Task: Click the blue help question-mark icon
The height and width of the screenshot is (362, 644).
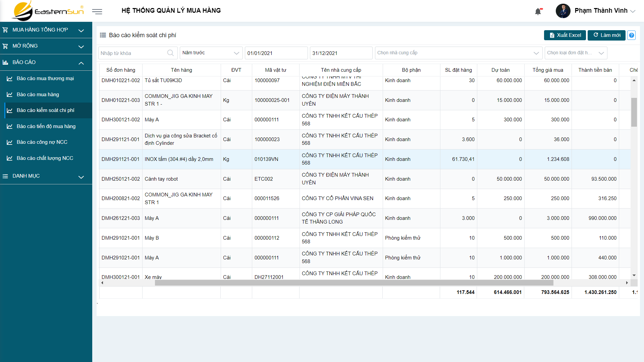Action: (x=631, y=35)
